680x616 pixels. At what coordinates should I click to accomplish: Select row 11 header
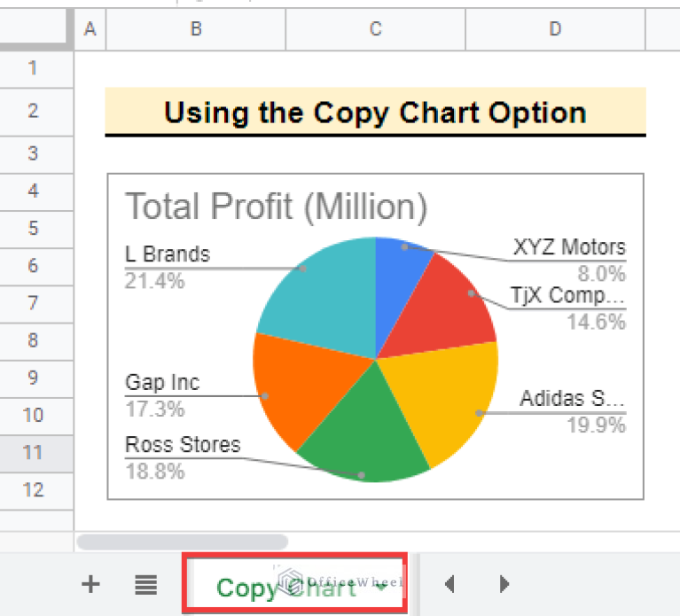[33, 452]
